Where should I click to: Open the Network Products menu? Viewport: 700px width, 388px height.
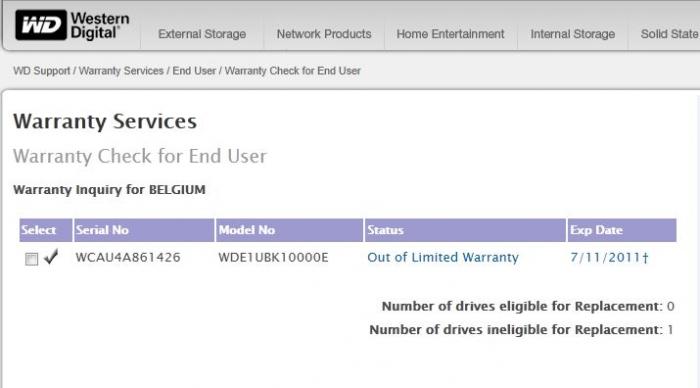324,34
